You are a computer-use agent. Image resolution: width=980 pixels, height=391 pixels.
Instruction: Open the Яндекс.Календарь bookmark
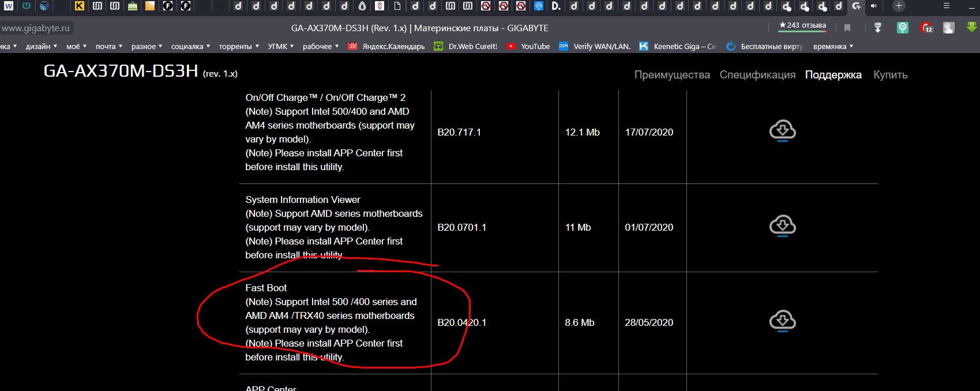386,46
